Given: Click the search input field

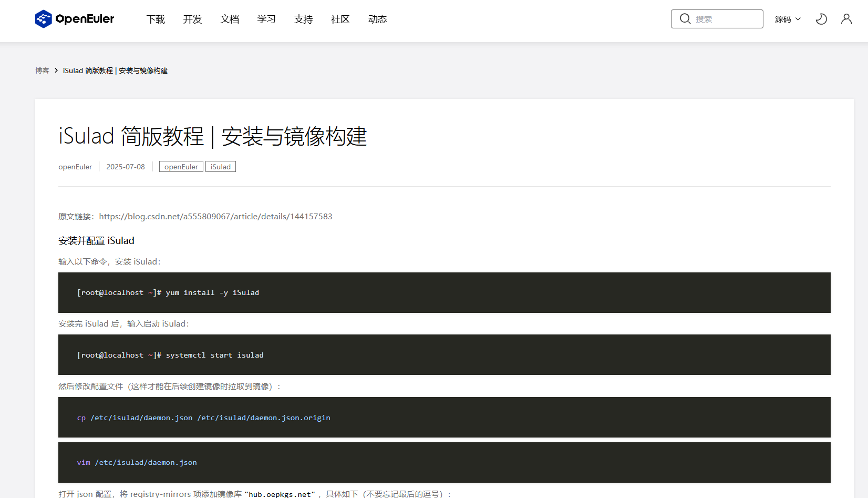Looking at the screenshot, I should pos(717,19).
